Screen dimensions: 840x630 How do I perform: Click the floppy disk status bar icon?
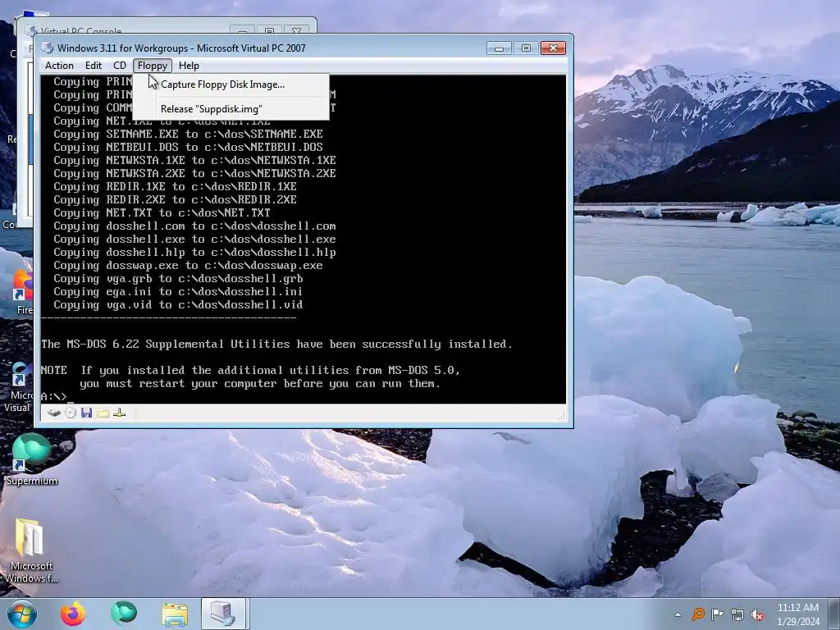click(x=87, y=413)
